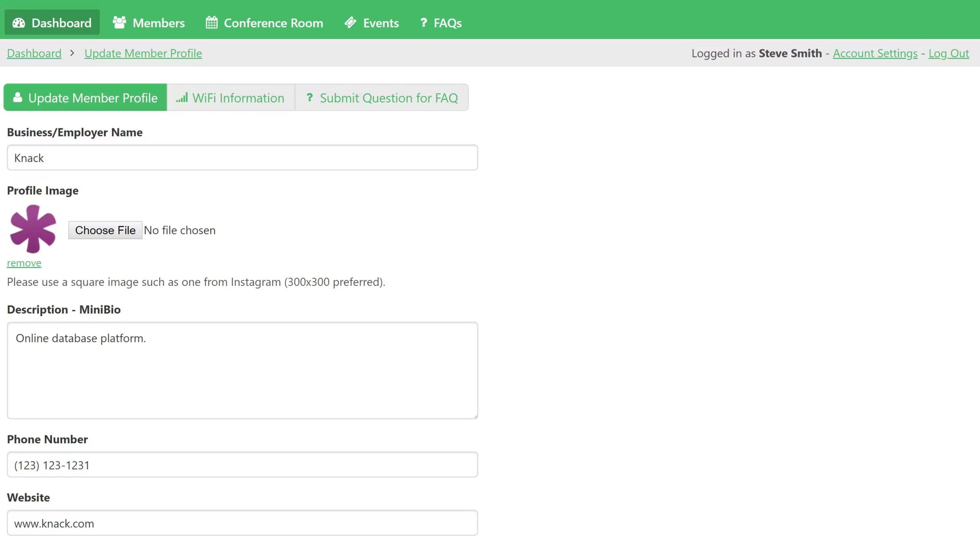Screen dimensions: 980x536
Task: Click the purple asterisk profile image thumbnail
Action: point(33,229)
